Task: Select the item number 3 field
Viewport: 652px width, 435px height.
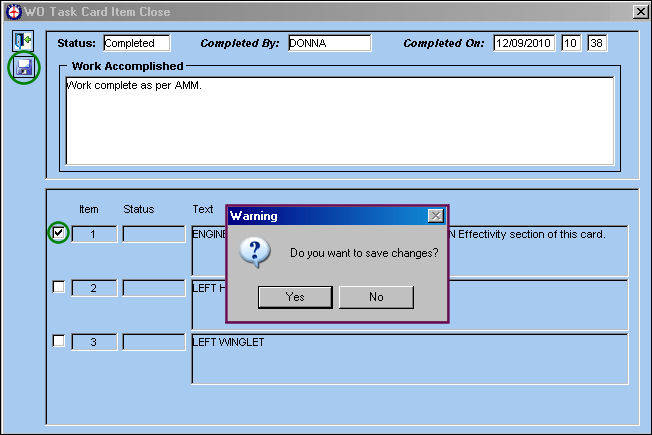Action: [94, 342]
